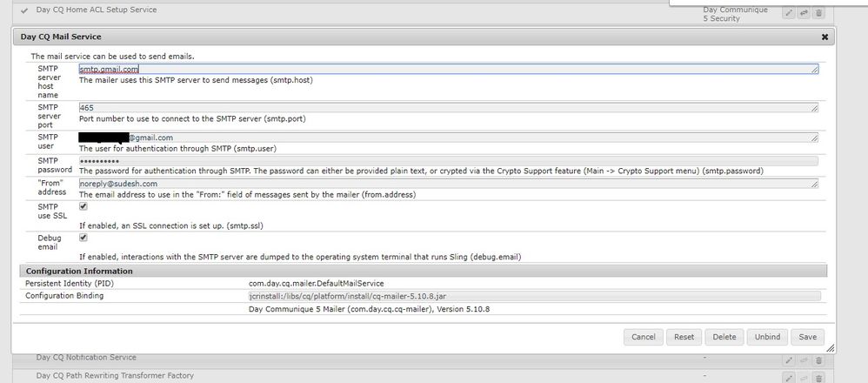Click the From address input field

click(447, 184)
